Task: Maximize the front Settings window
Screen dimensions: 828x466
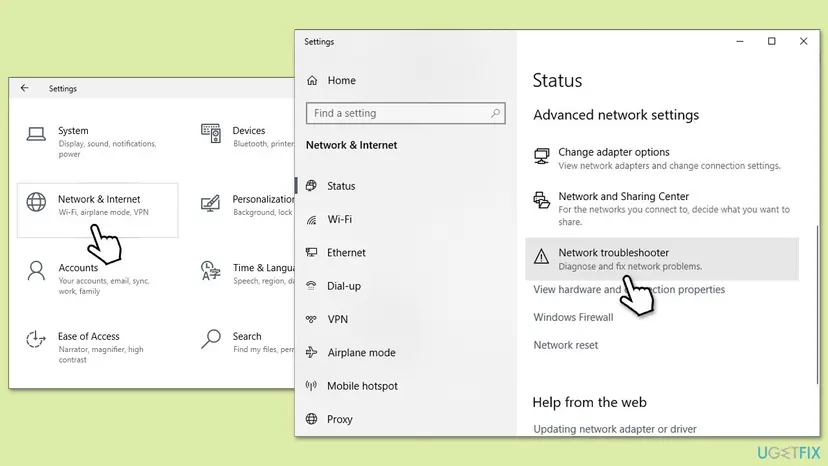Action: coord(771,41)
